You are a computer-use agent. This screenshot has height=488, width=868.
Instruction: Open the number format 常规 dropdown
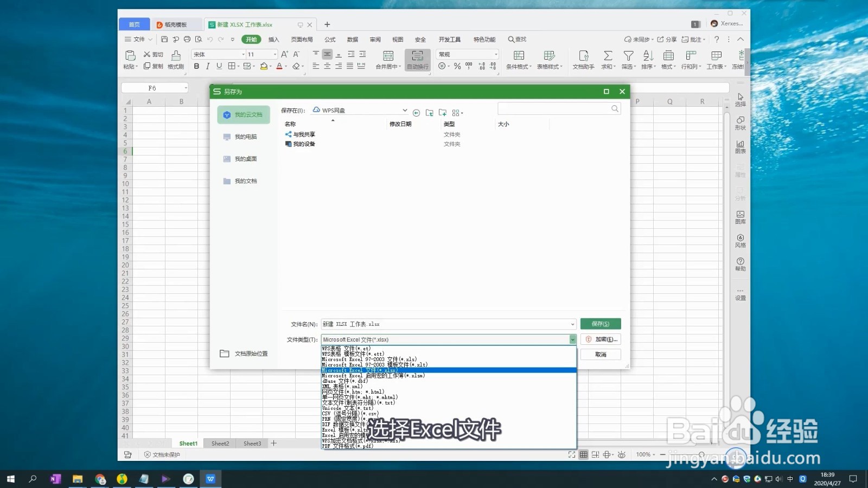(x=496, y=54)
